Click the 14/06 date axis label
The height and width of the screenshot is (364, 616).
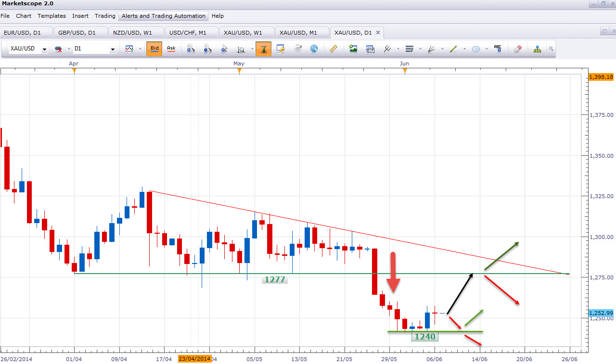pyautogui.click(x=479, y=359)
